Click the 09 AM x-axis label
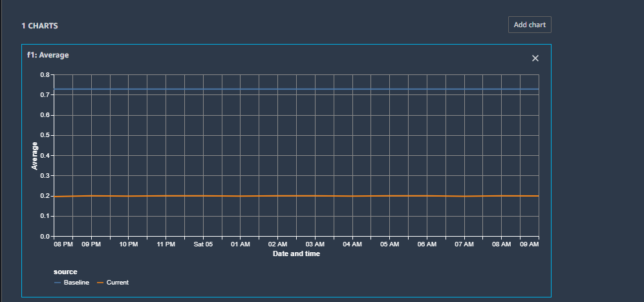Viewport: 644px width, 302px height. (529, 244)
